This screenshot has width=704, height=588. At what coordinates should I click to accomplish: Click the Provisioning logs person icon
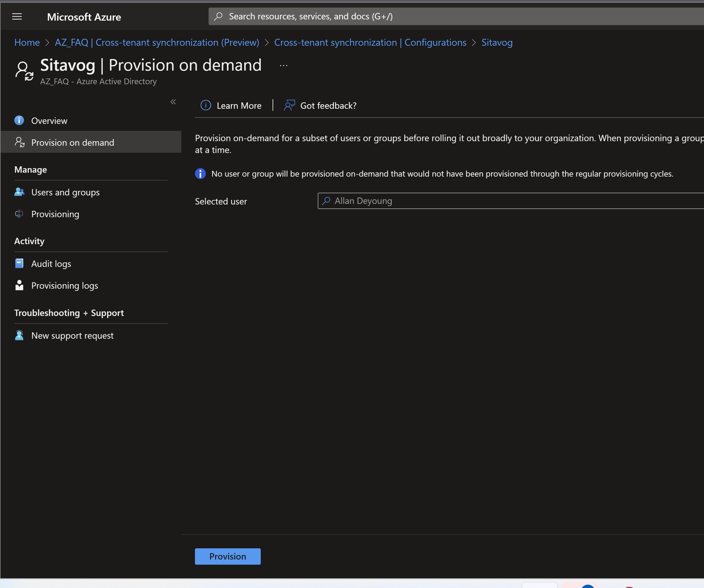pyautogui.click(x=19, y=285)
